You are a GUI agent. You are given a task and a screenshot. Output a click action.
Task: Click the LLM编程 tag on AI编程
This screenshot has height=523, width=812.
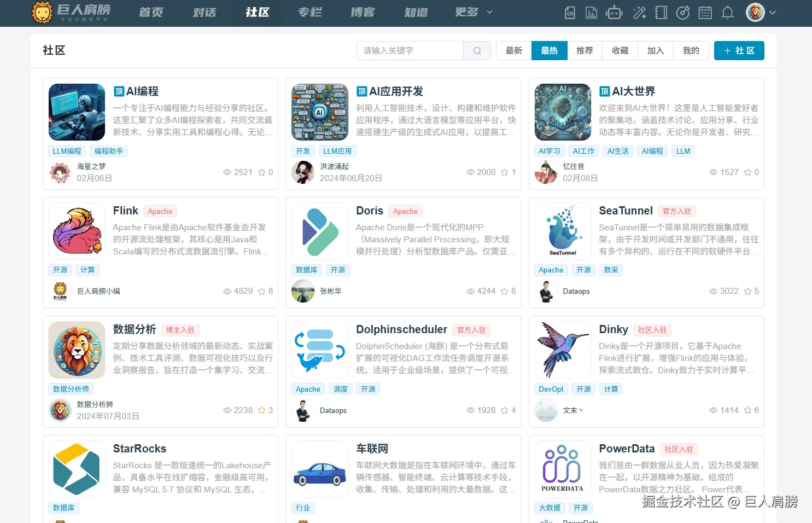tap(67, 151)
